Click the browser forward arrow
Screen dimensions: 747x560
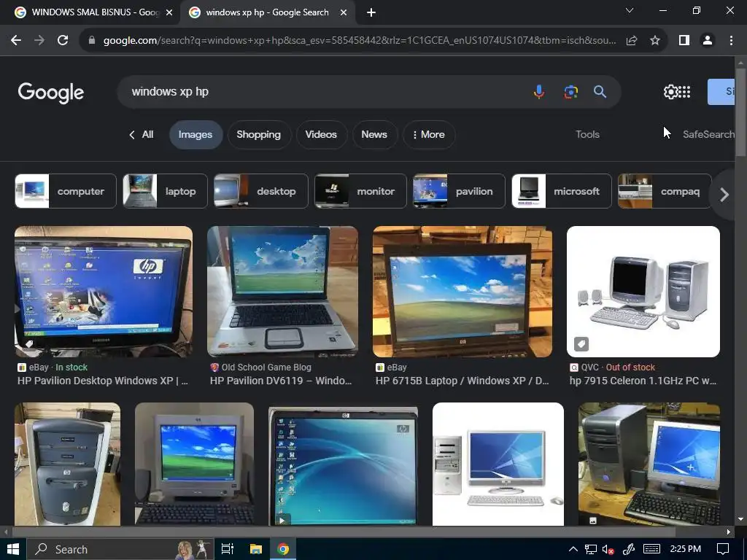[39, 41]
